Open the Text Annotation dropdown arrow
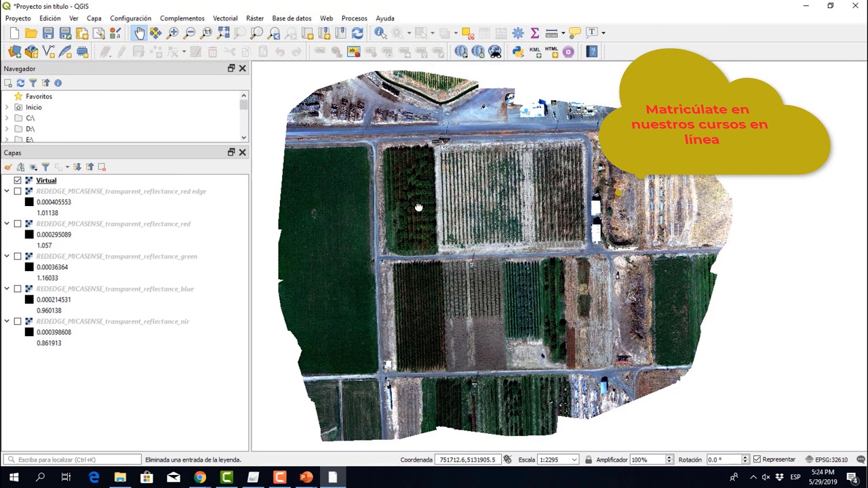Screen dimensions: 868x488 [x=604, y=33]
